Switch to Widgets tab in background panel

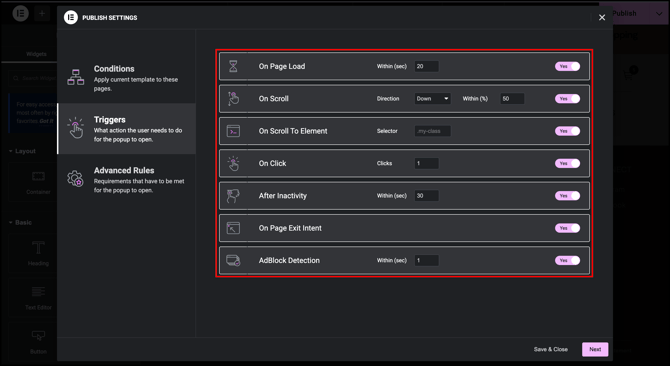click(36, 54)
